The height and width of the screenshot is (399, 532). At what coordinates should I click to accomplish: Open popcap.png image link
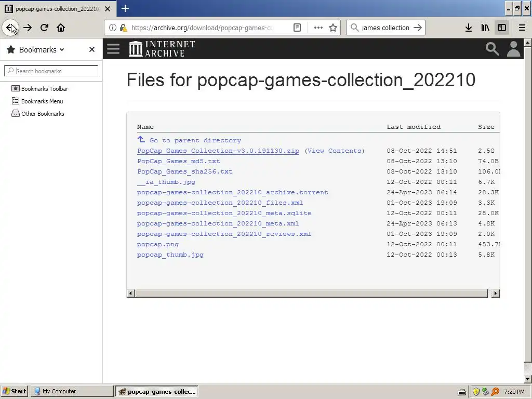click(158, 244)
